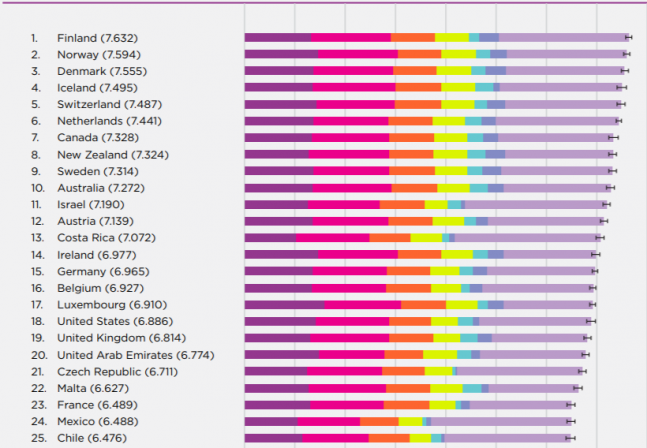Select the 'Finland (7.632)' label
Image resolution: width=647 pixels, height=448 pixels.
(97, 38)
